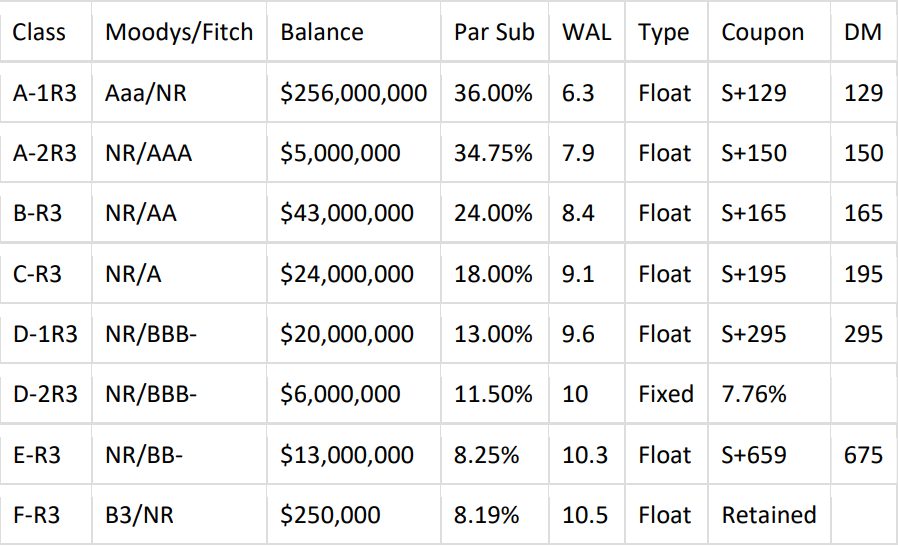
Task: Select the Coupon column header
Action: tap(762, 32)
